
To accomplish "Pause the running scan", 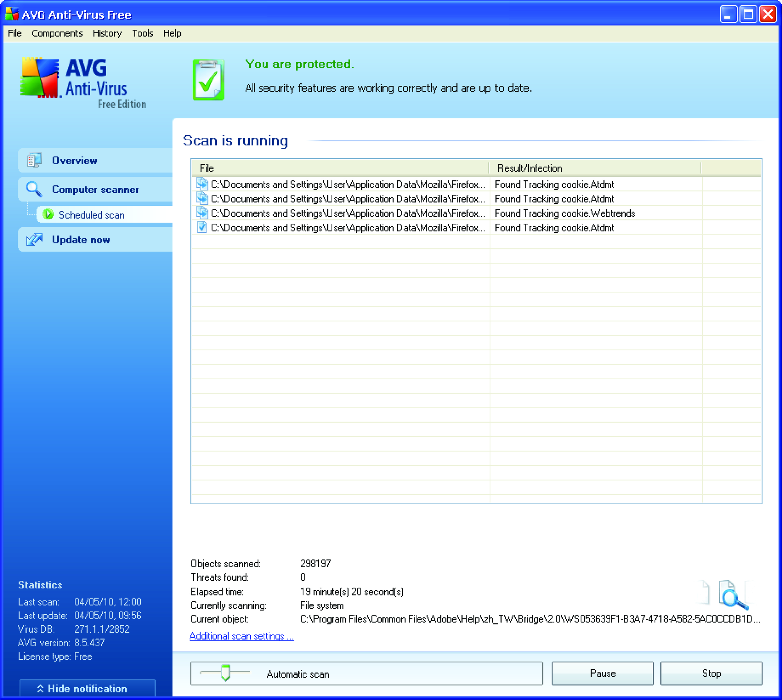I will coord(602,674).
